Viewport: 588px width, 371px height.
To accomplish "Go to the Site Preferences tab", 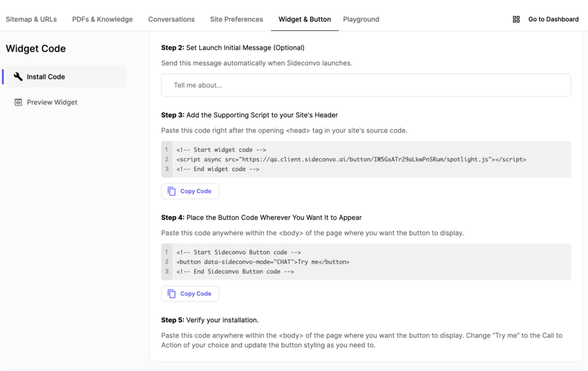I will point(236,20).
